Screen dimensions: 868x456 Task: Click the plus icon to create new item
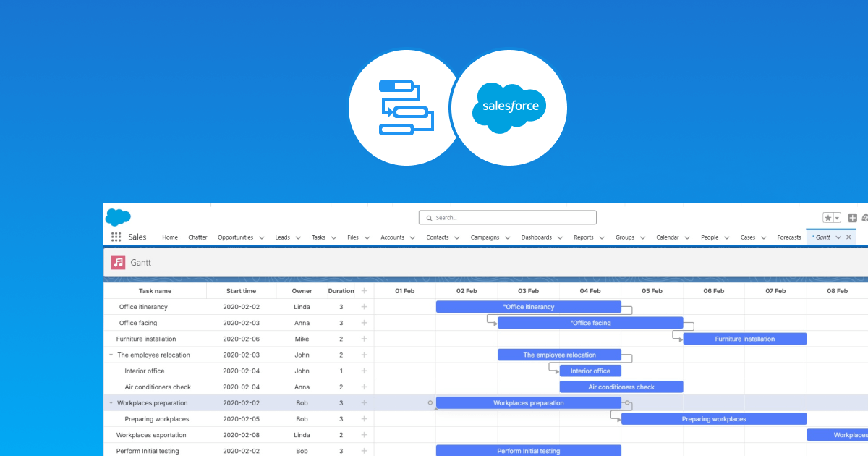pyautogui.click(x=852, y=217)
